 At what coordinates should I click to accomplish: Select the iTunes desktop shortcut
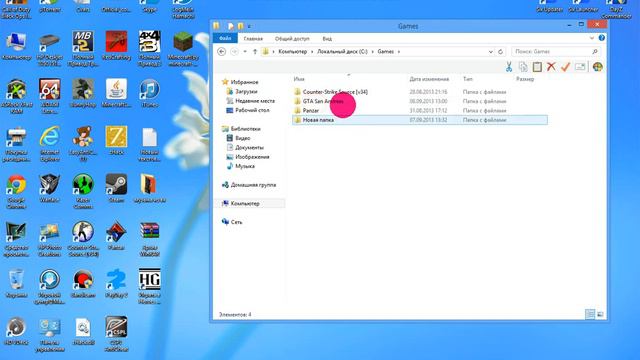149,89
